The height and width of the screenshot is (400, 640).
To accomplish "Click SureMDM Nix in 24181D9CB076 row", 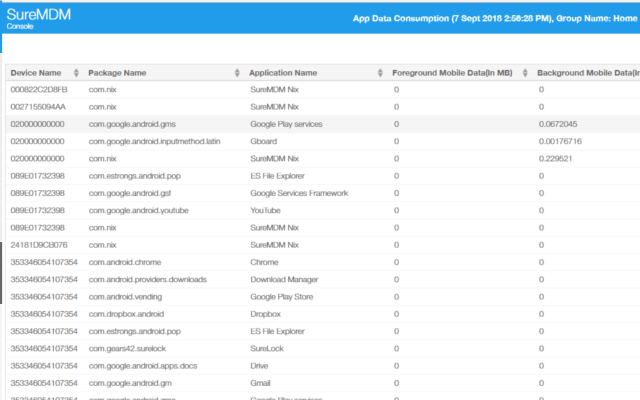I will click(x=274, y=245).
